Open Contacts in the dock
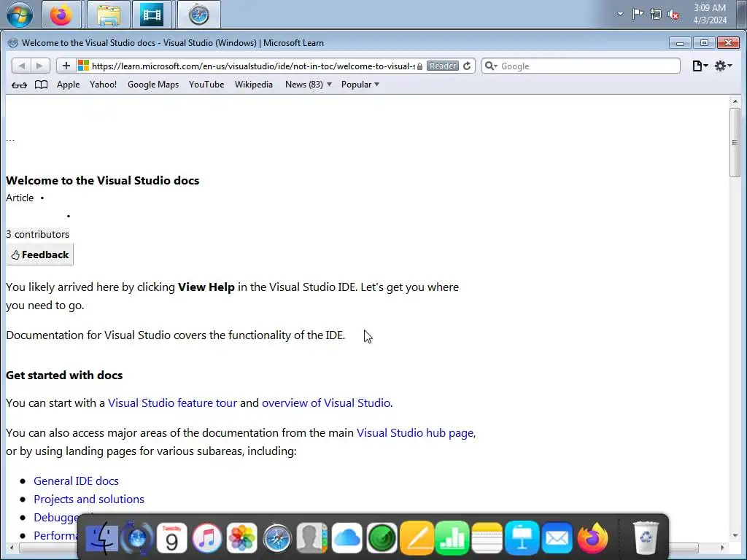Image resolution: width=747 pixels, height=560 pixels. pyautogui.click(x=311, y=538)
